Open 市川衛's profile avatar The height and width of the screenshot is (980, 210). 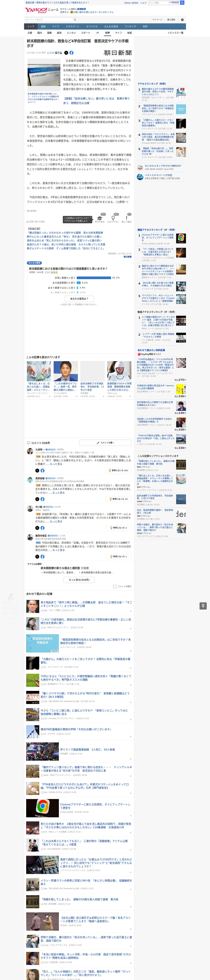click(30, 509)
